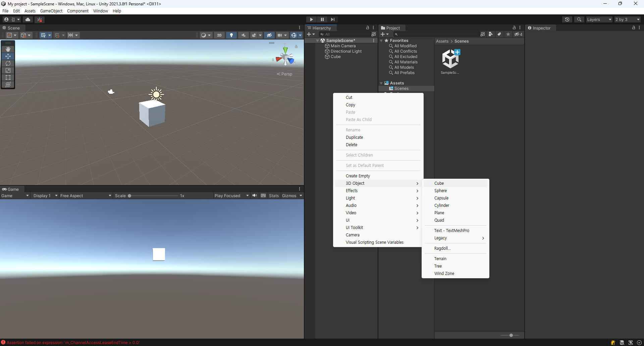This screenshot has width=644, height=346.
Task: Toggle Scene gizmos globe button
Action: [294, 35]
